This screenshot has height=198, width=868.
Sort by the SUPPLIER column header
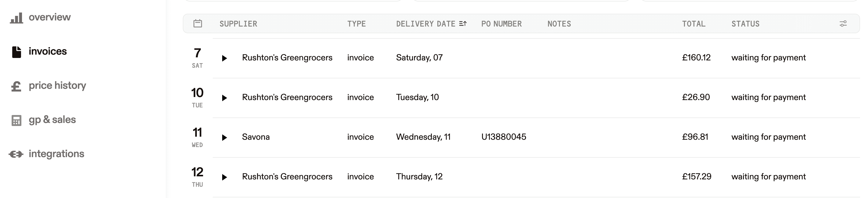click(x=238, y=24)
